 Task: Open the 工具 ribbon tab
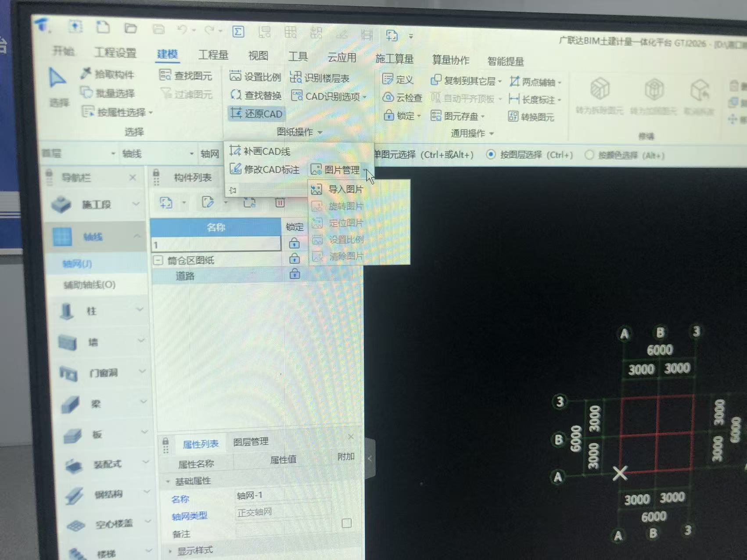[x=298, y=56]
